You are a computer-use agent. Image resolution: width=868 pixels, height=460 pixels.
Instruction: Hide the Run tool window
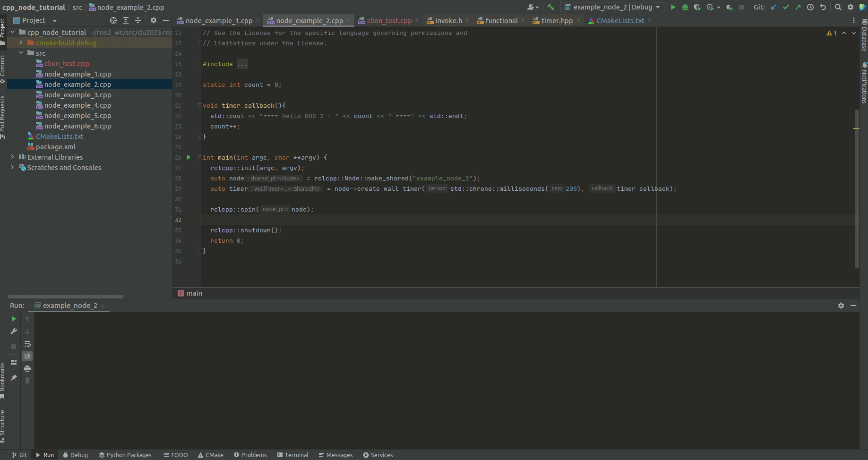[853, 306]
